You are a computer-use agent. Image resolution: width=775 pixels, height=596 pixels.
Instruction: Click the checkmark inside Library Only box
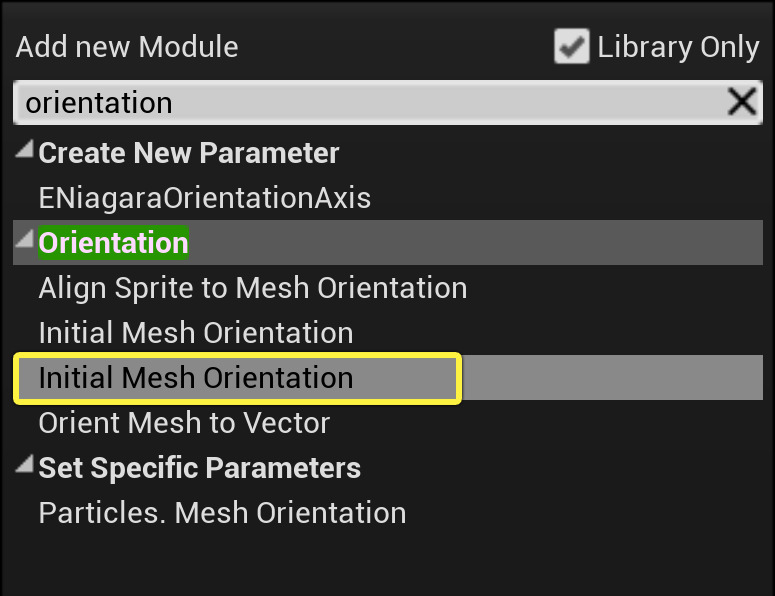571,47
